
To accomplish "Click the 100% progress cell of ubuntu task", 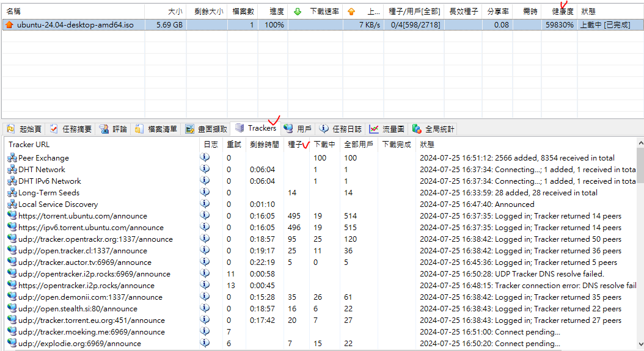I will 274,24.
